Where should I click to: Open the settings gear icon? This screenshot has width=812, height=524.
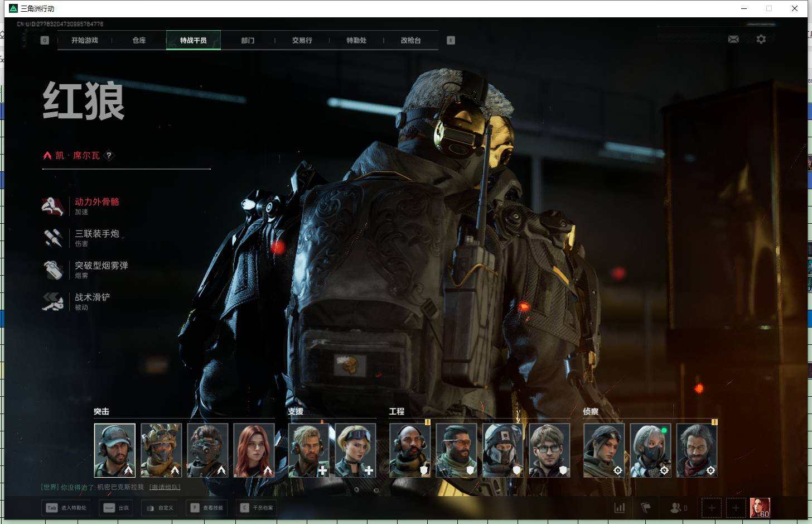coord(761,39)
